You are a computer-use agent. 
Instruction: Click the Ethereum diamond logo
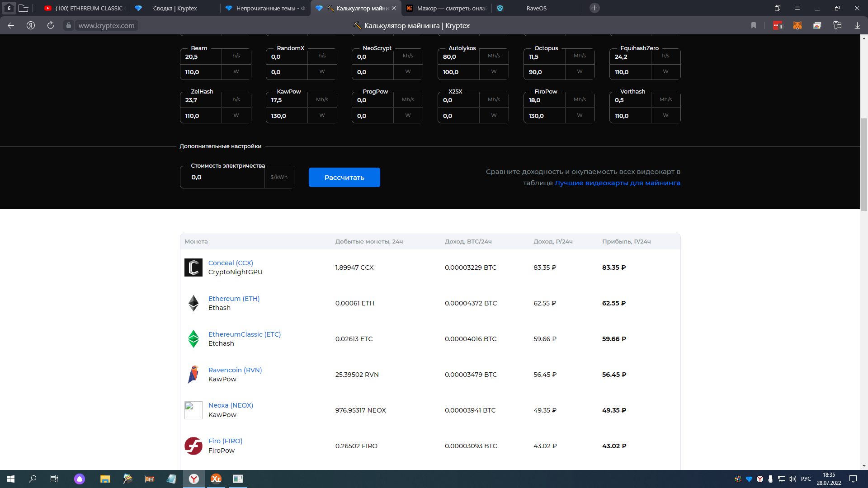point(193,303)
